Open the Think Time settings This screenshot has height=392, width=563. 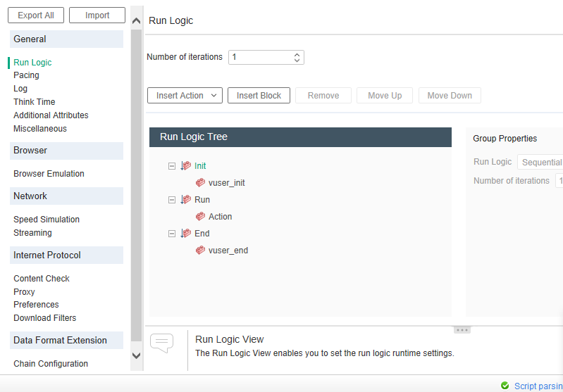coord(34,102)
